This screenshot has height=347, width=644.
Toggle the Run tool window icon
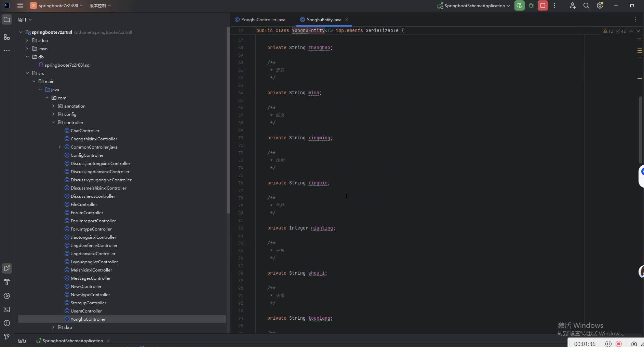click(x=7, y=268)
